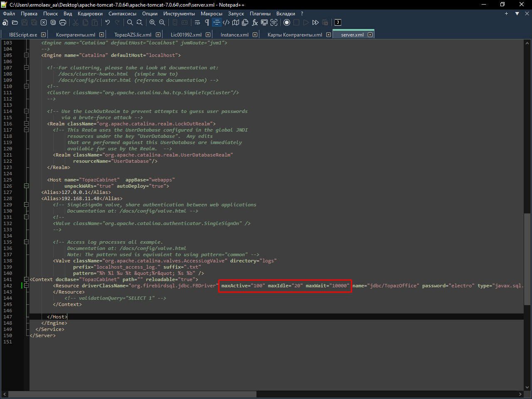532x399 pixels.
Task: Run macro multiple times icon
Action: point(315,22)
